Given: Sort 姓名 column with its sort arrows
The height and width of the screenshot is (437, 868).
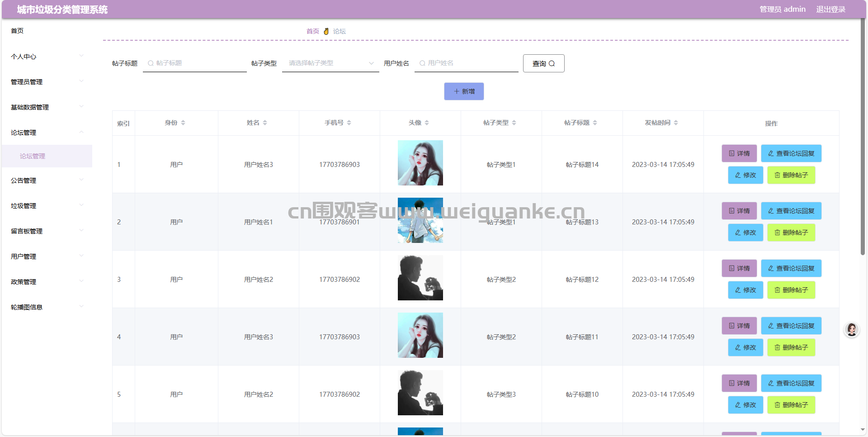Looking at the screenshot, I should pos(265,123).
